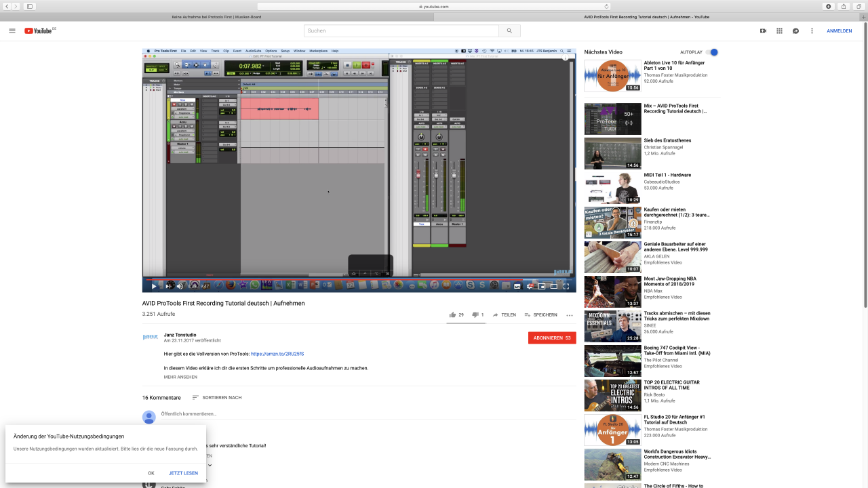Open more actions ellipsis below the video
Viewport: 868px width, 488px height.
click(570, 315)
